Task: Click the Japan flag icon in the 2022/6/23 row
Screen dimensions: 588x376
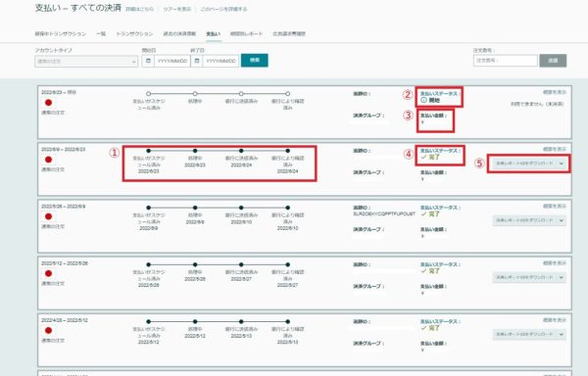Action: (x=48, y=103)
